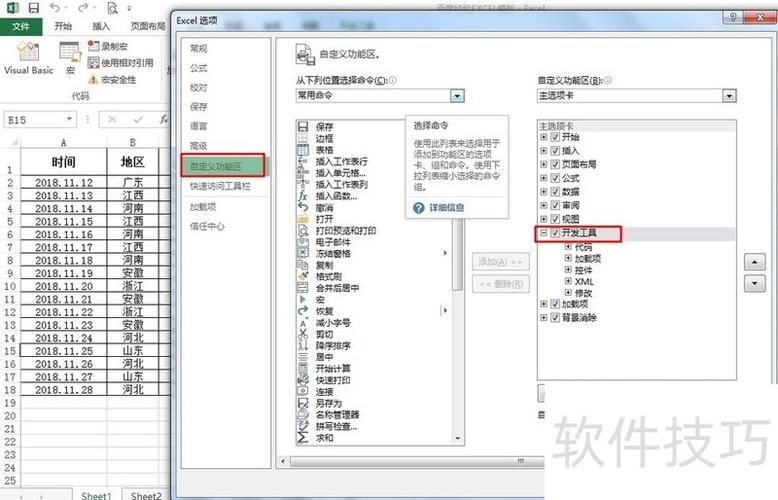This screenshot has height=500, width=778.
Task: Uncheck the 插入 tab checkbox
Action: [555, 150]
